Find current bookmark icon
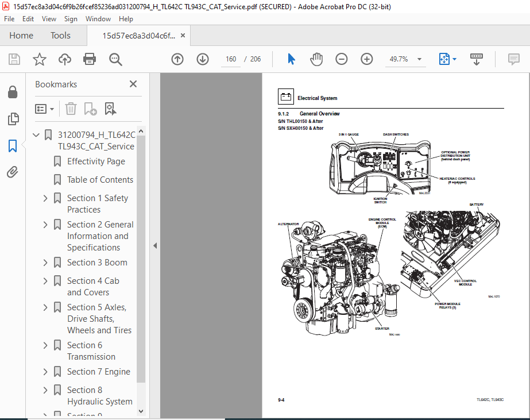530x420 pixels. [x=110, y=109]
